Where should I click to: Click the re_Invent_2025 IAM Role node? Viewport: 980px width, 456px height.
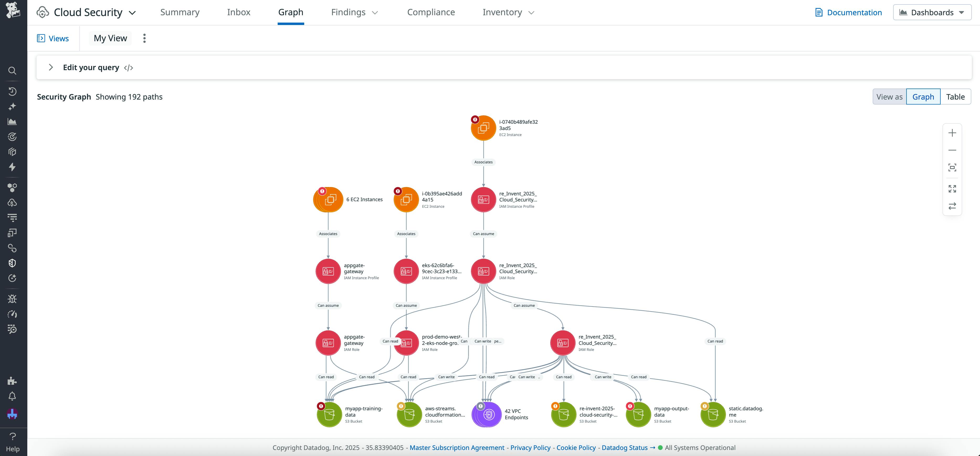(483, 271)
